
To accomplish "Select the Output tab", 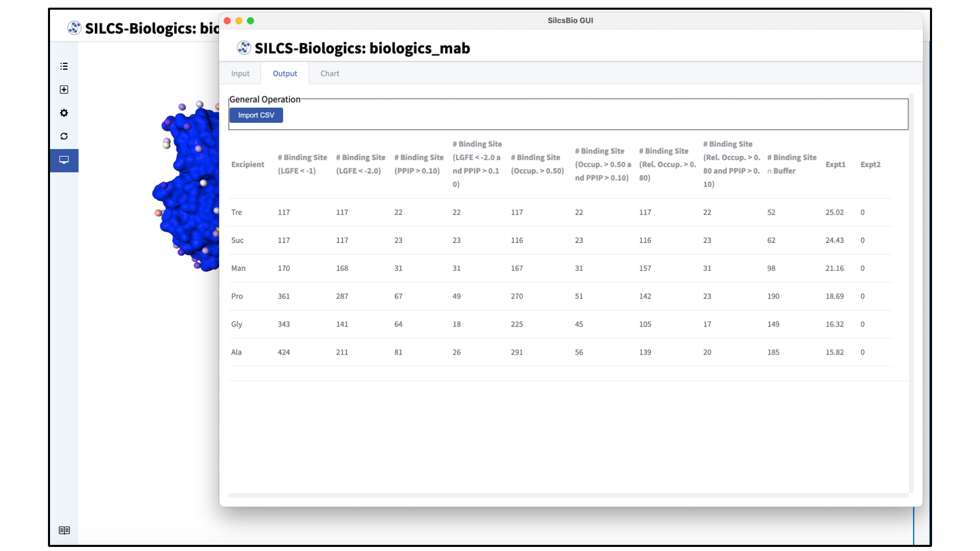I will point(285,73).
